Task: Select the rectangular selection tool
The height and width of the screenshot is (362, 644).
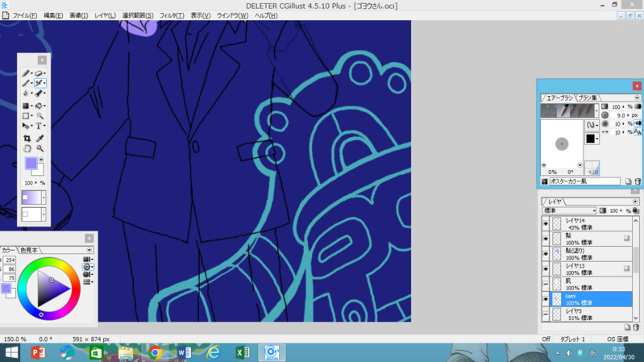Action: click(x=26, y=116)
